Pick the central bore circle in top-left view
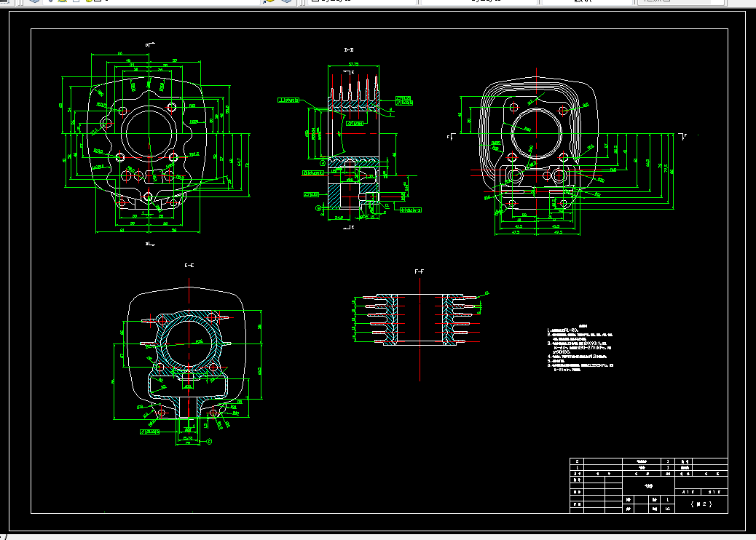 tap(149, 133)
